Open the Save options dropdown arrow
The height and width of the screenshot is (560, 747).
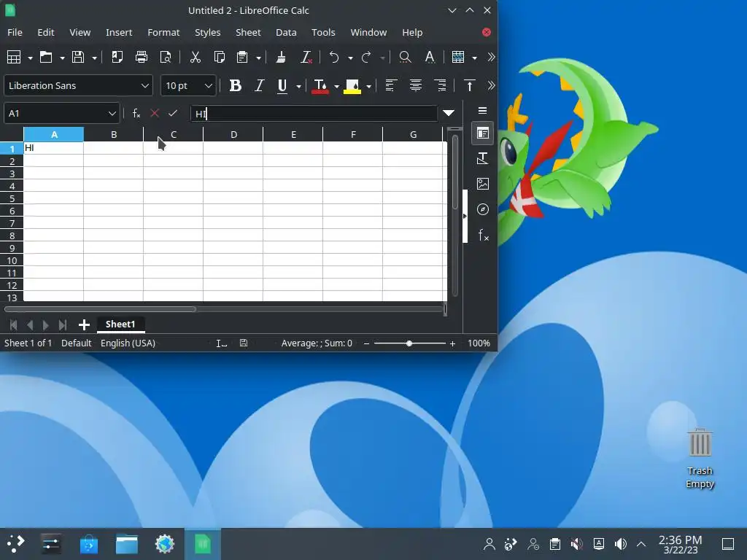94,58
